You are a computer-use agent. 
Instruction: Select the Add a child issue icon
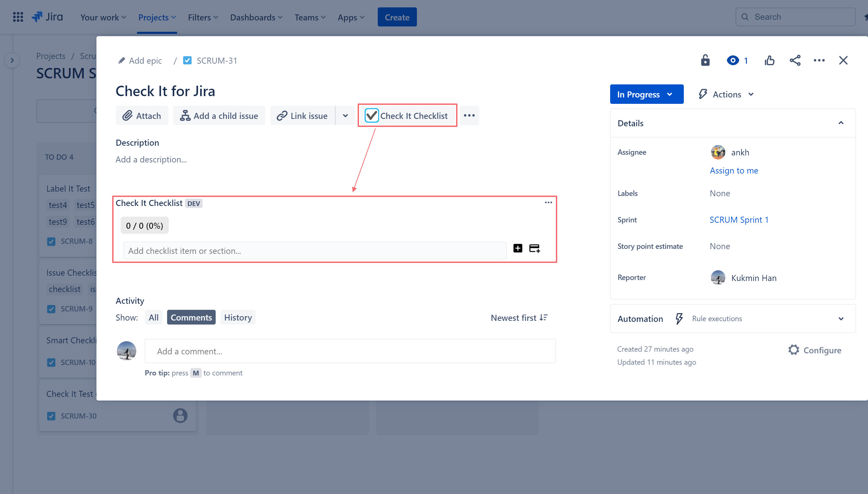(185, 115)
